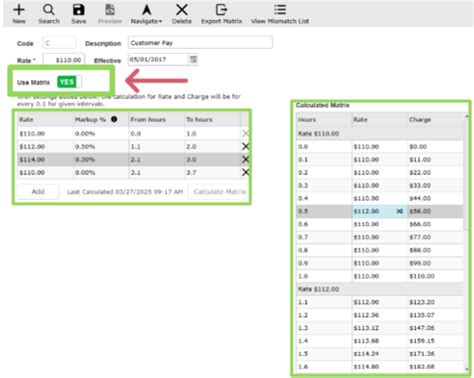Remove the $114.00 rate row
Screen dimensions: 474x378
[245, 159]
